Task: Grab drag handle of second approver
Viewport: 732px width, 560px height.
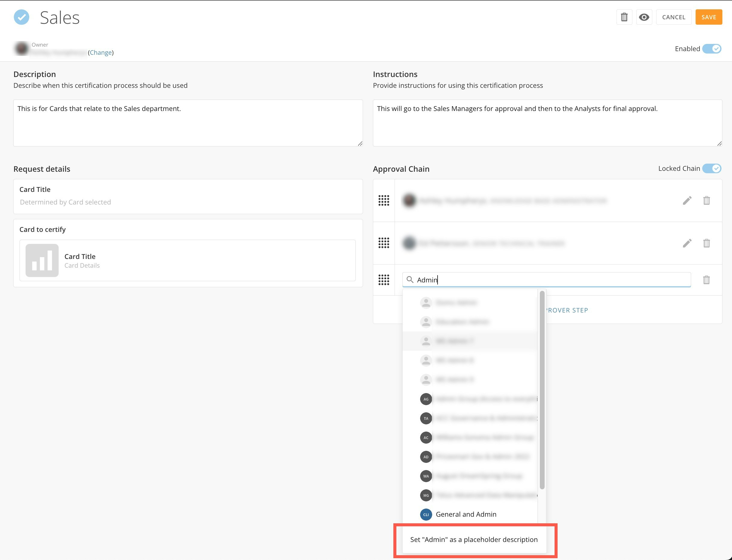Action: pos(384,243)
